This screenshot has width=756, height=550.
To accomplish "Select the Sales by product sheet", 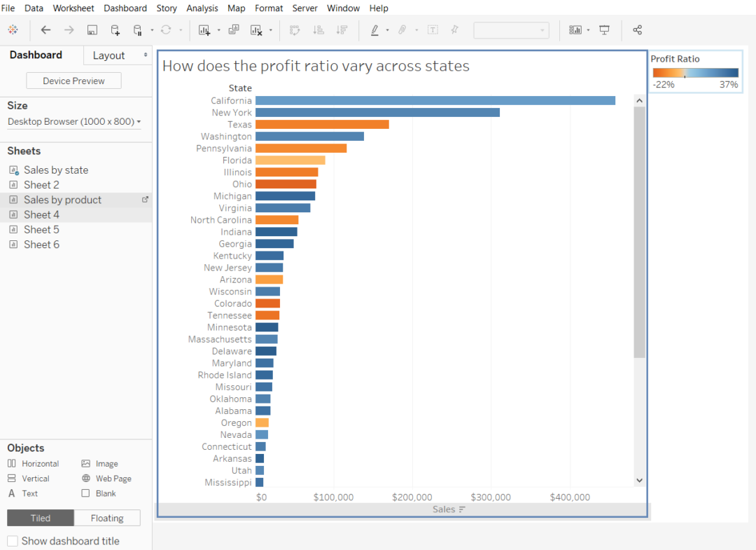I will click(x=63, y=199).
